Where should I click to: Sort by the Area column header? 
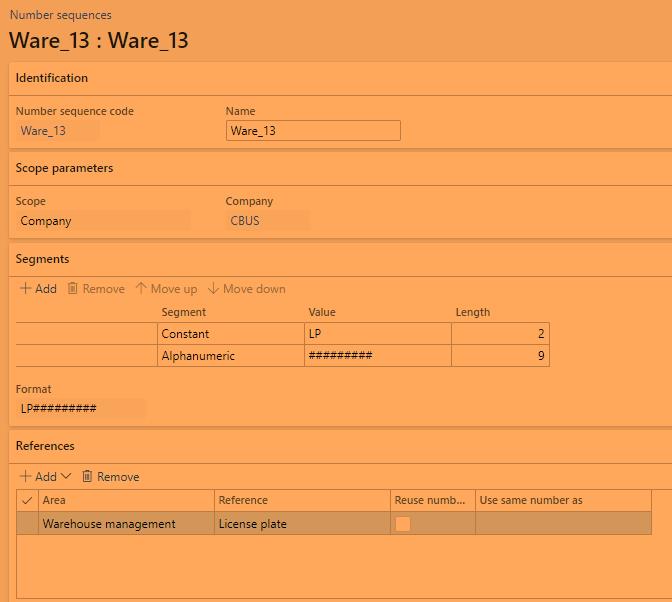click(x=126, y=500)
